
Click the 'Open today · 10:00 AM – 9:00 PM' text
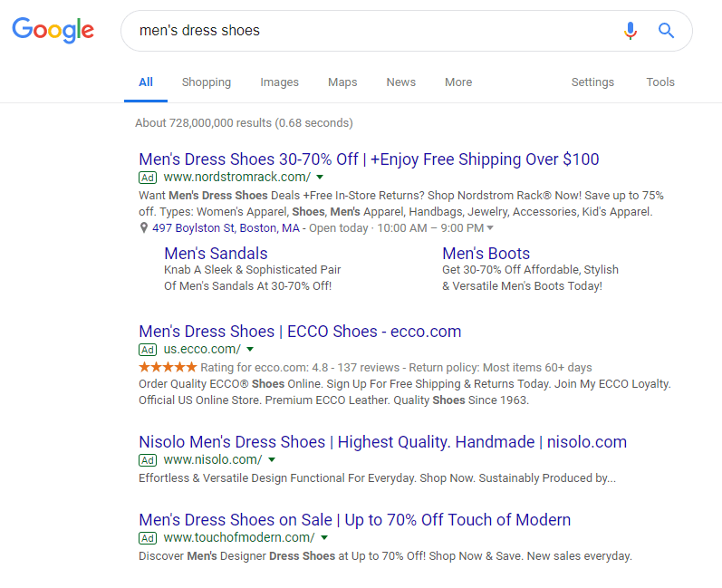(x=397, y=228)
